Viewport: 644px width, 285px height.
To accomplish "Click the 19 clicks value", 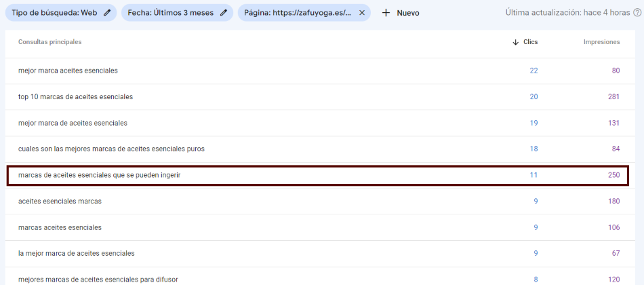I will [534, 123].
